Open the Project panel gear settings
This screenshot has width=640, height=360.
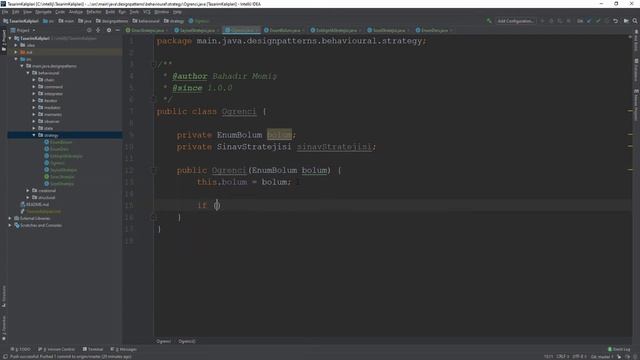(109, 30)
